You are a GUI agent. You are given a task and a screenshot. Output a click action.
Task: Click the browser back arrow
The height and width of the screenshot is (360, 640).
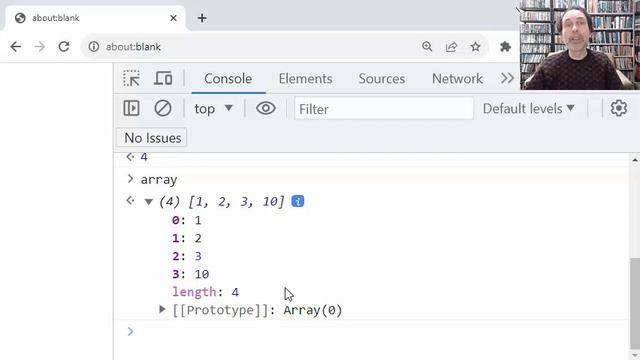pos(16,47)
